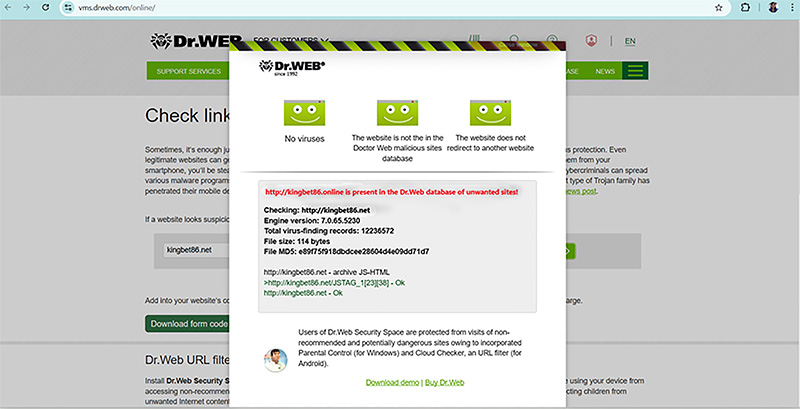
Task: Open the NEWS menu item
Action: (x=605, y=71)
